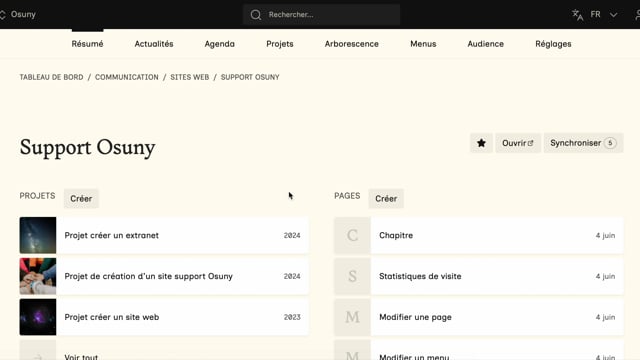Viewport: 640px width, 360px height.
Task: Open the Actualités tab
Action: pos(154,44)
